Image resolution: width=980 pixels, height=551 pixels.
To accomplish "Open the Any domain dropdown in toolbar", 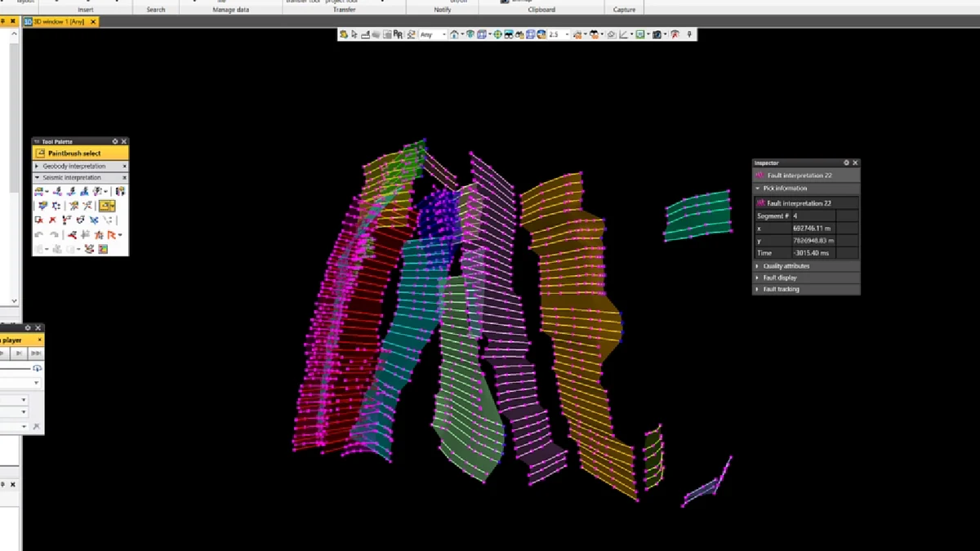I will tap(443, 34).
